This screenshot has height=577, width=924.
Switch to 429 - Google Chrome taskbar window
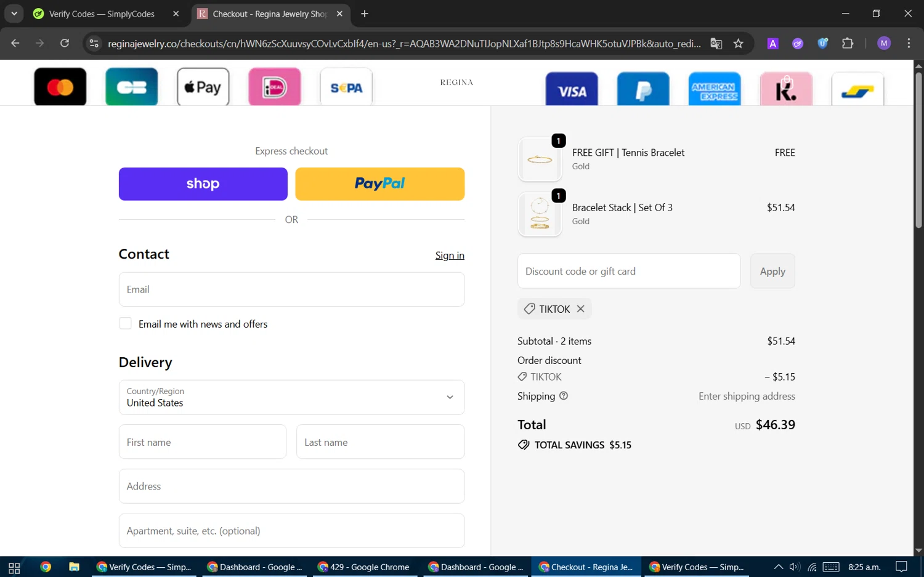[363, 567]
